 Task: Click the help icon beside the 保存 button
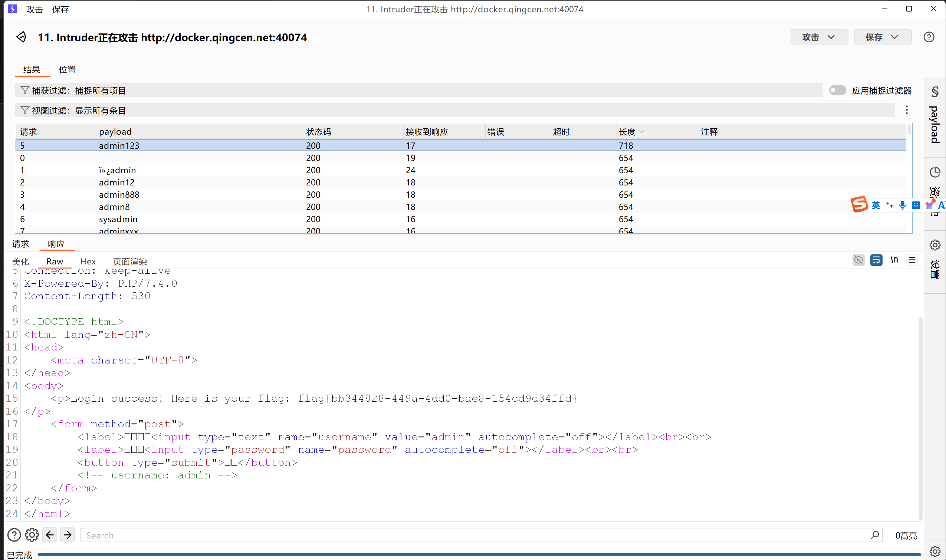[x=929, y=37]
